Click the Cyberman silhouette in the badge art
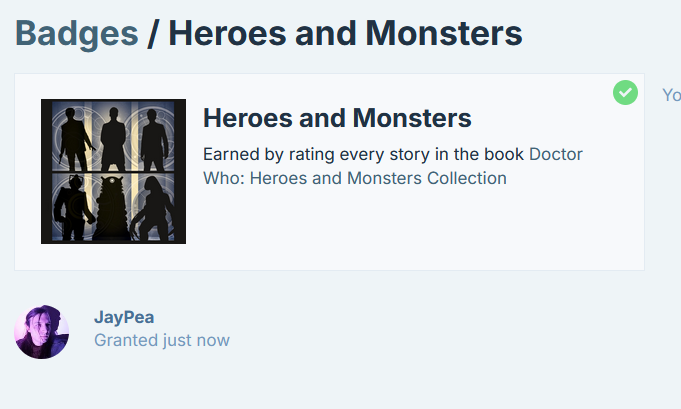Image resolution: width=681 pixels, height=409 pixels. click(x=73, y=208)
